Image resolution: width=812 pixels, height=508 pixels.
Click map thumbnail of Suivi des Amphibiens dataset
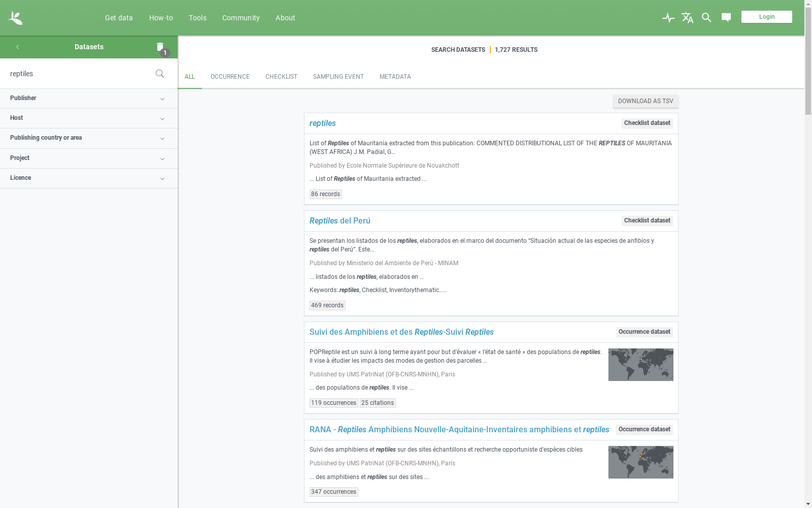[x=641, y=365]
